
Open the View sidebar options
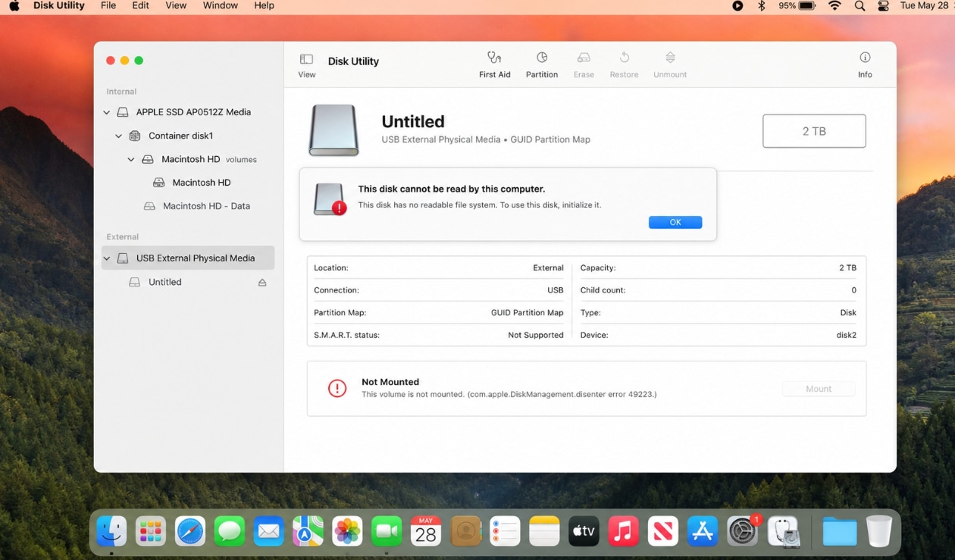306,65
